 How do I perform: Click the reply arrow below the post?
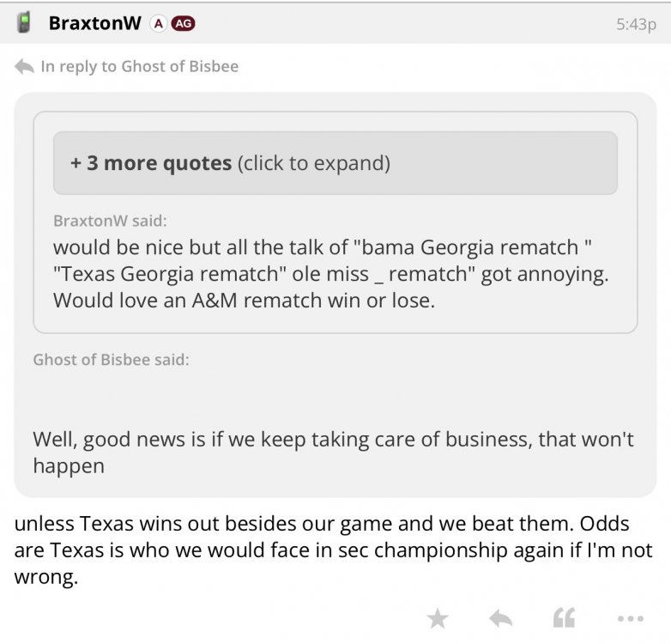500,617
